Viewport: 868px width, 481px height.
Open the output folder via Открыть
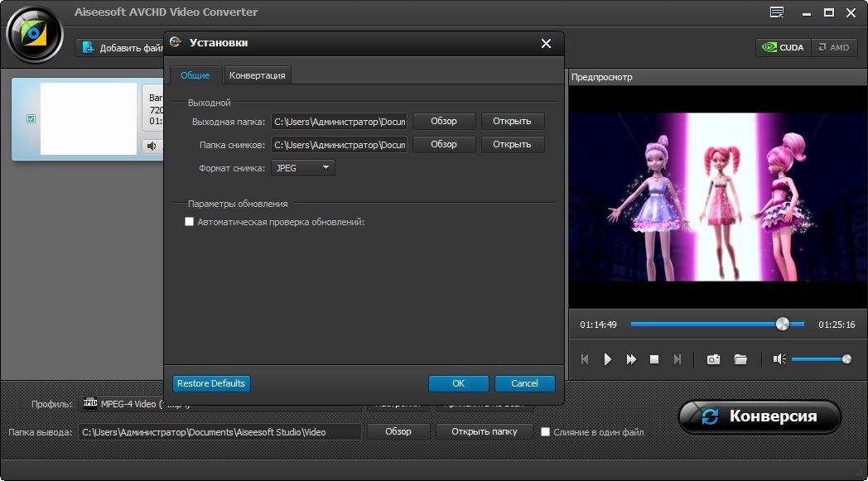point(512,121)
